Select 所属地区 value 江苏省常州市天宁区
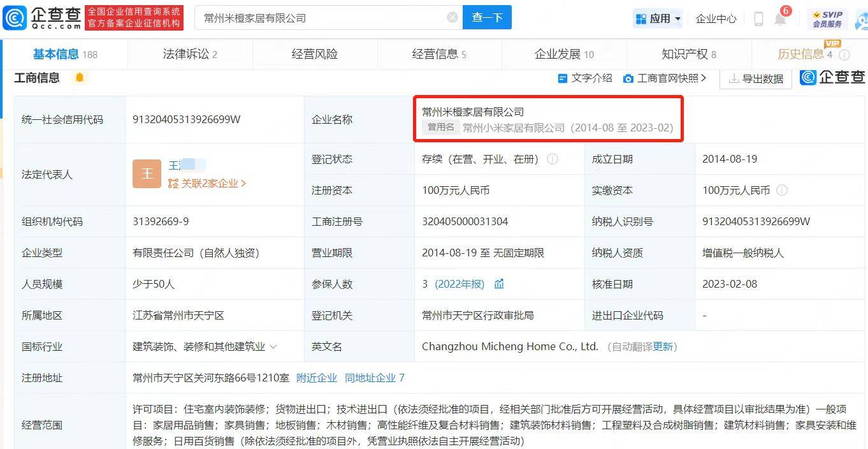 [178, 316]
